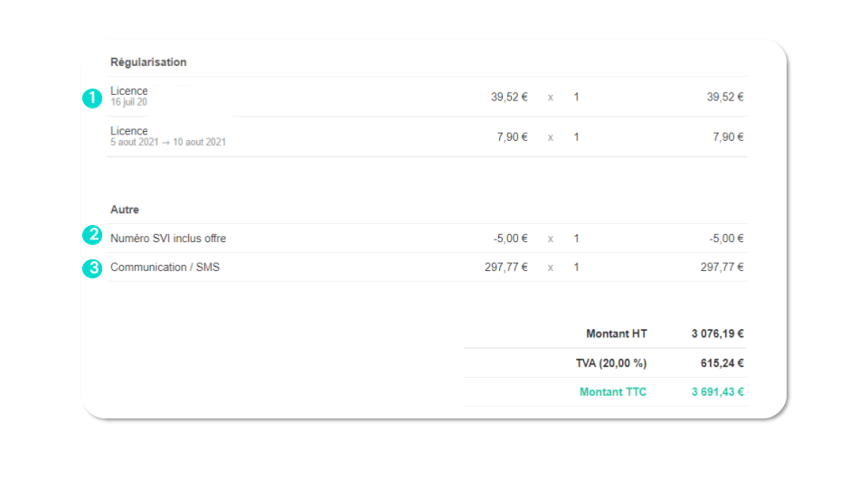Viewport: 868px width, 488px height.
Task: Click the -5,00 € unit price
Action: (x=510, y=239)
